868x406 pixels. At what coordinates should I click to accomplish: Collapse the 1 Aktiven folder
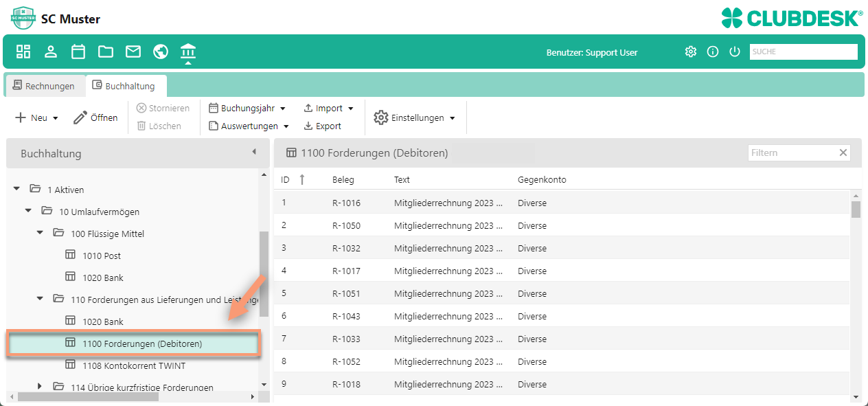click(16, 189)
